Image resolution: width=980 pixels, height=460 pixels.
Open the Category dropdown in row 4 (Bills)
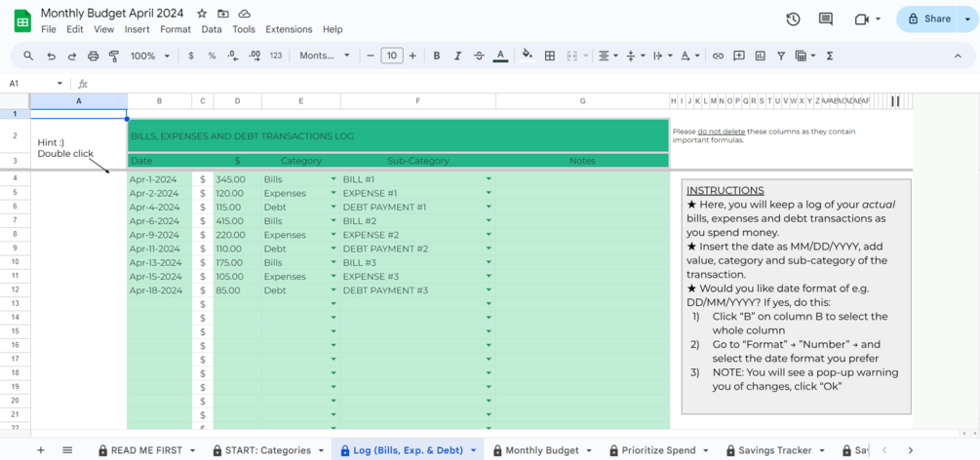click(333, 178)
